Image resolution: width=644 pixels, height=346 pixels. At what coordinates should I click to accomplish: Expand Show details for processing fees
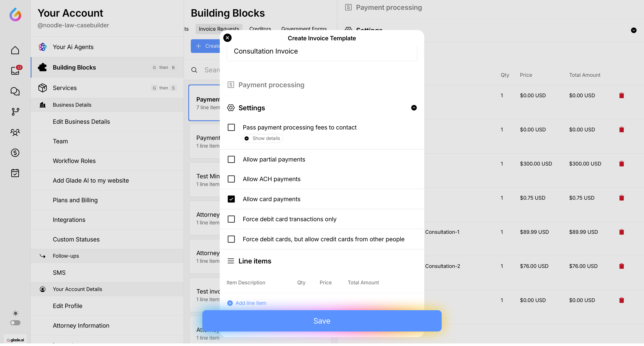pyautogui.click(x=263, y=138)
